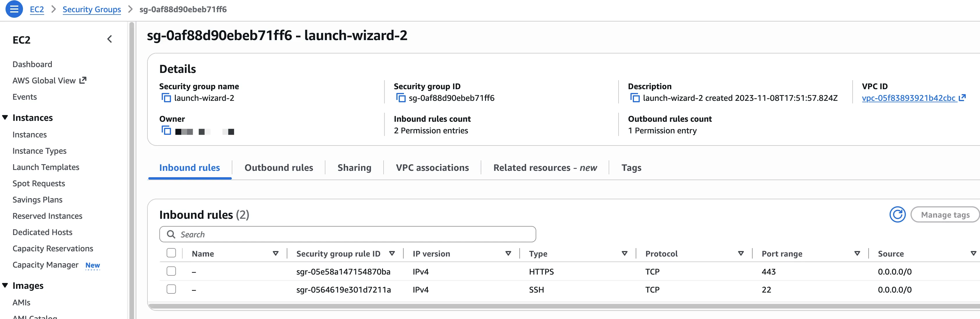980x319 pixels.
Task: Sort by Type column arrow
Action: click(x=624, y=253)
